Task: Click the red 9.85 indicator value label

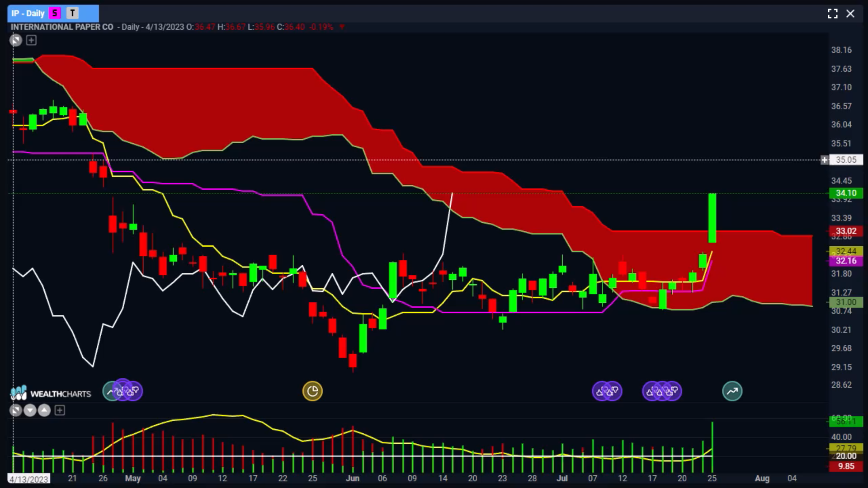Action: pos(846,466)
